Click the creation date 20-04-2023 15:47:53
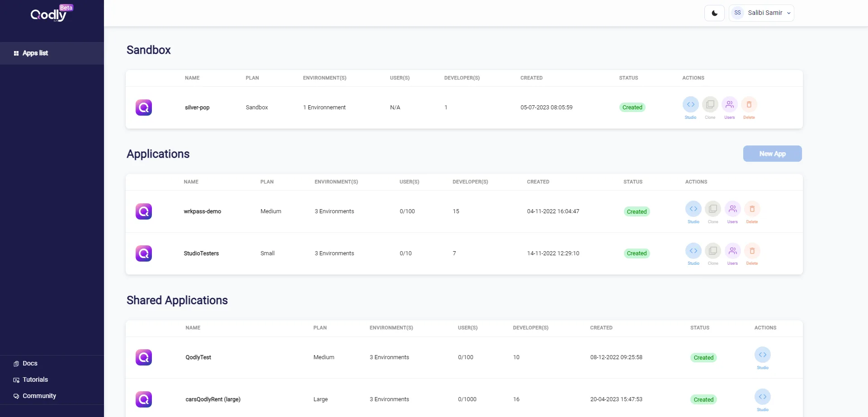The image size is (868, 417). coord(616,399)
